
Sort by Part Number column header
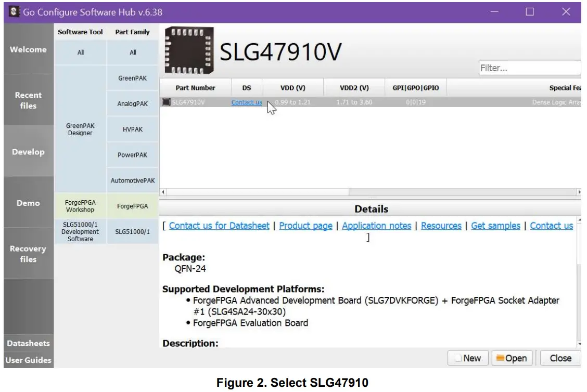coord(196,88)
